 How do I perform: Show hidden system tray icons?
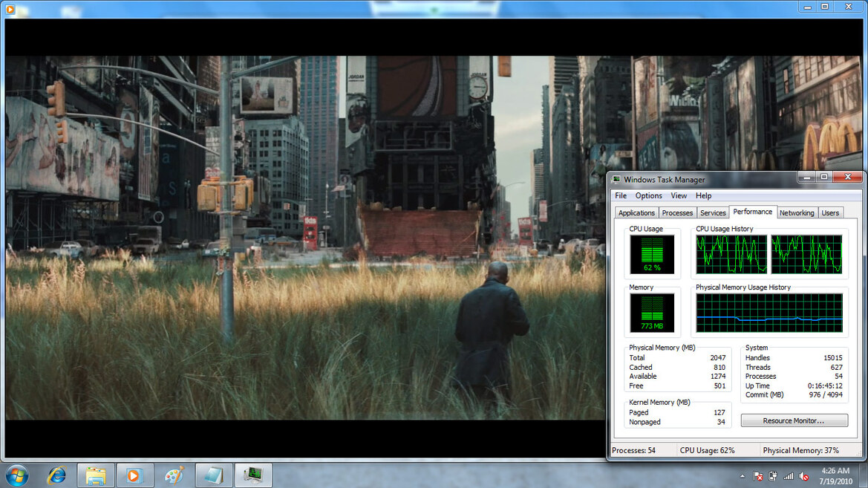(x=743, y=476)
